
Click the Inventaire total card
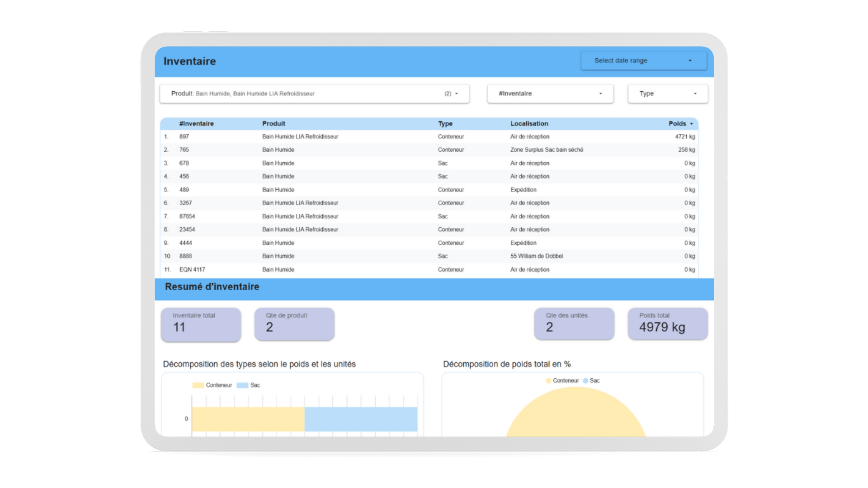201,324
